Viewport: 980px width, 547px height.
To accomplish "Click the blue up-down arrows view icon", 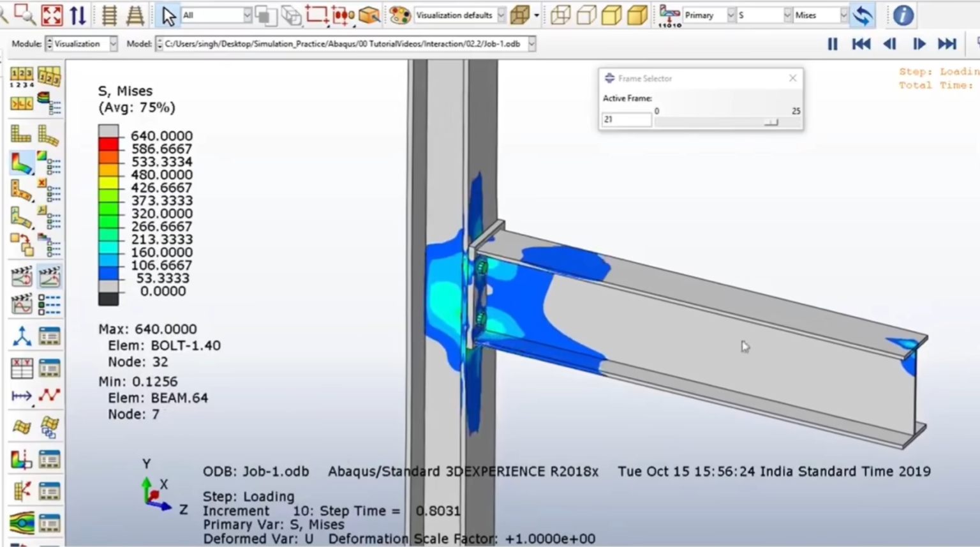I will pos(78,15).
